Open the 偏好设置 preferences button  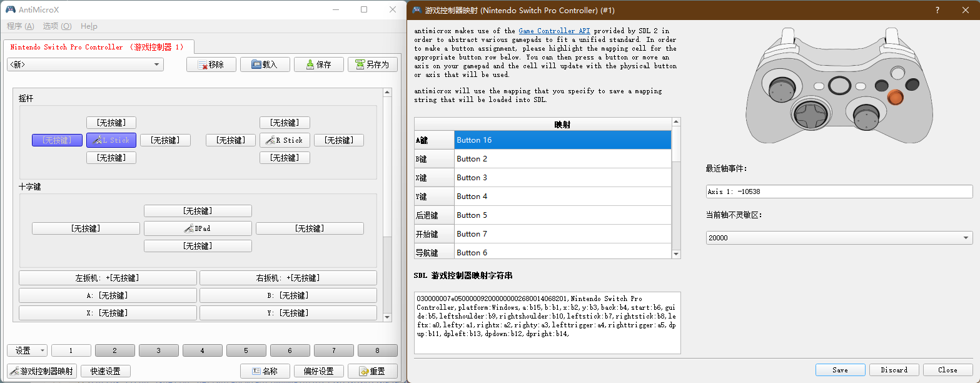point(318,371)
